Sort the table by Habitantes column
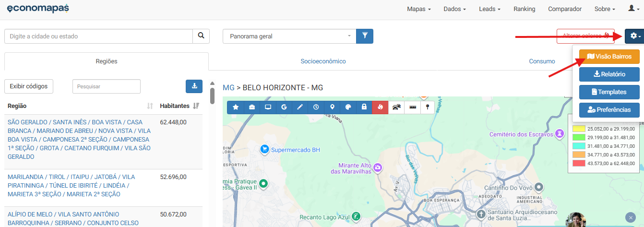 (x=195, y=106)
